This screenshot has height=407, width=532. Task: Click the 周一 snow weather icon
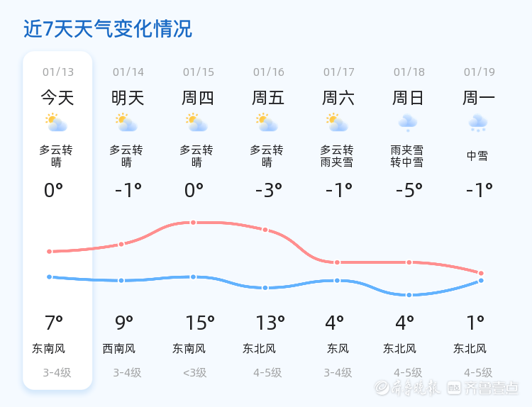478,123
